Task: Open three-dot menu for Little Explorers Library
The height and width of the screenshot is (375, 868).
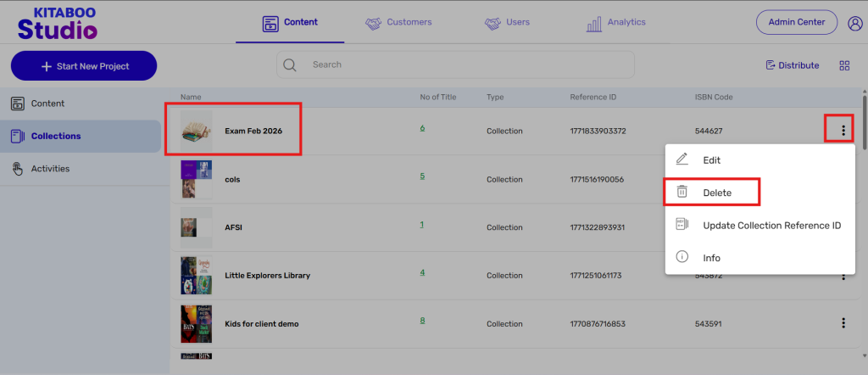Action: [843, 276]
